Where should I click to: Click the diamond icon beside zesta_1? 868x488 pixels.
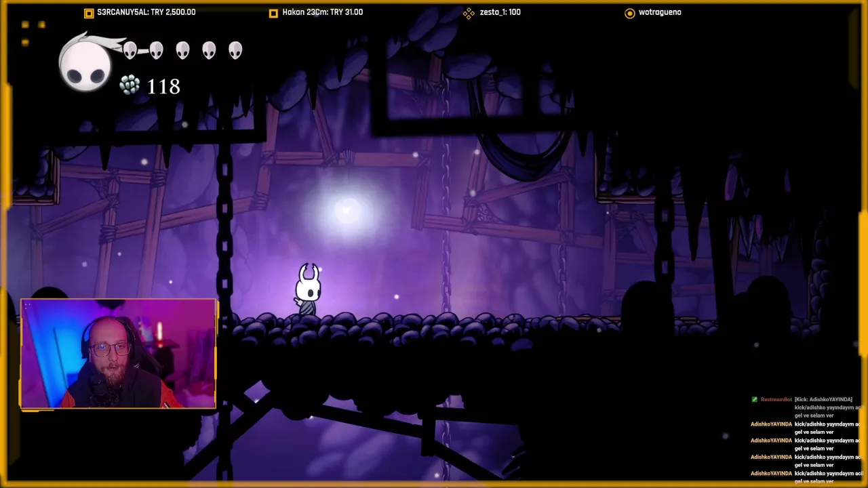[x=469, y=13]
